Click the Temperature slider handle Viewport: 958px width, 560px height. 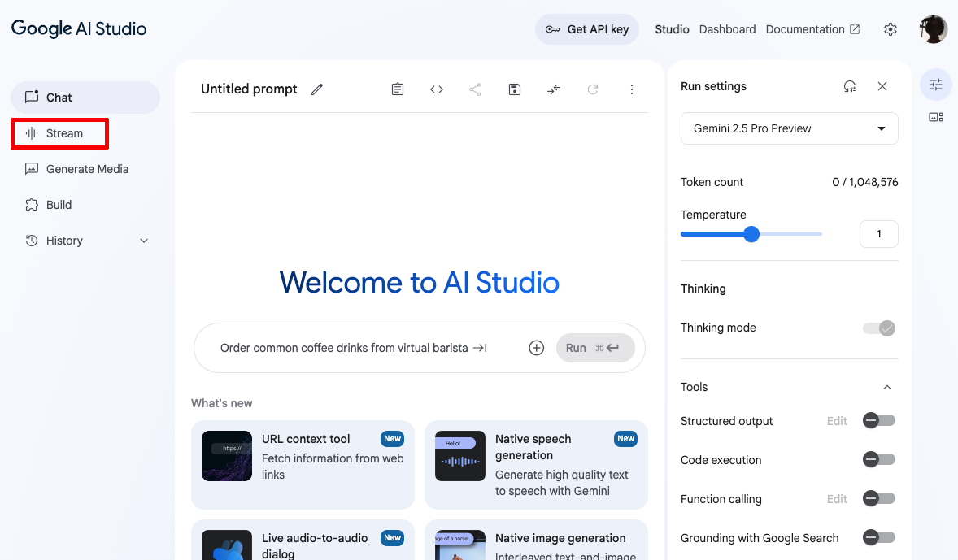point(751,234)
